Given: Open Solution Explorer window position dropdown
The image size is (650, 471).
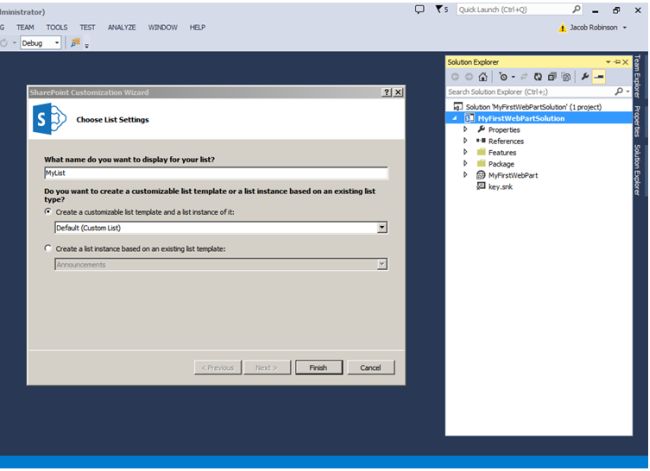Looking at the screenshot, I should pos(608,62).
